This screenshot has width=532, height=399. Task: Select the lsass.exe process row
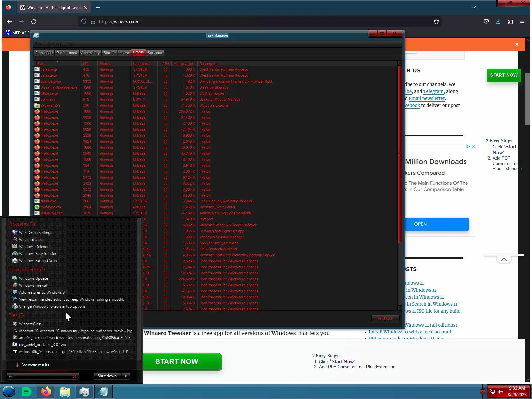click(215, 201)
